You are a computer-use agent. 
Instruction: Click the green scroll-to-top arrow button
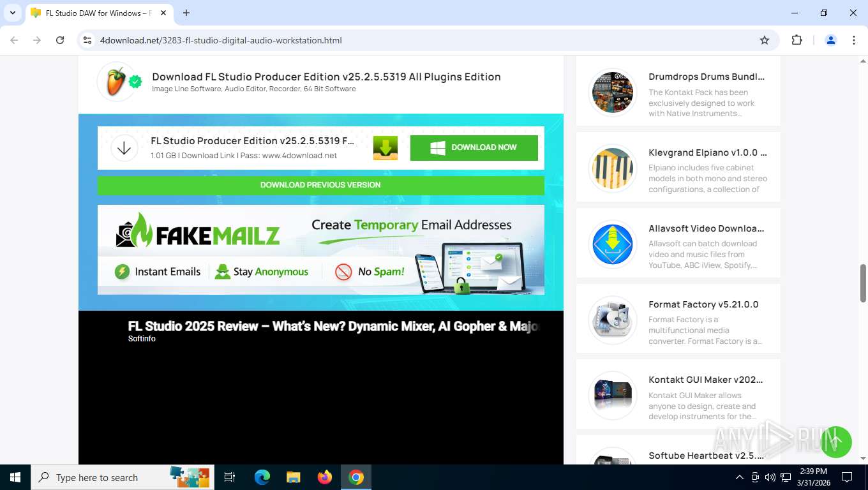click(836, 442)
